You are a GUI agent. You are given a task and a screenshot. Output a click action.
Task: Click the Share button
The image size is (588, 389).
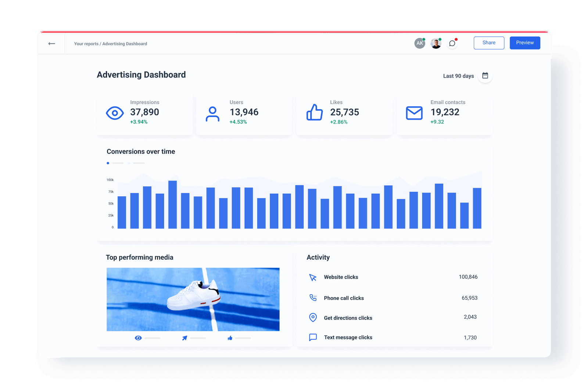point(489,43)
